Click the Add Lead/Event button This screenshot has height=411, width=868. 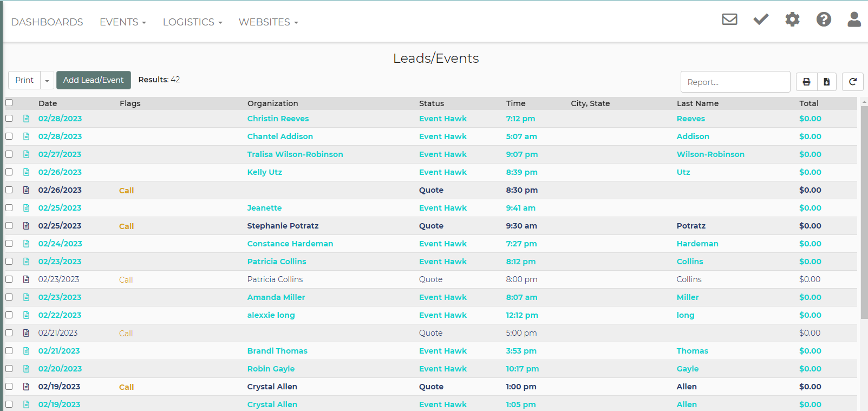coord(93,80)
